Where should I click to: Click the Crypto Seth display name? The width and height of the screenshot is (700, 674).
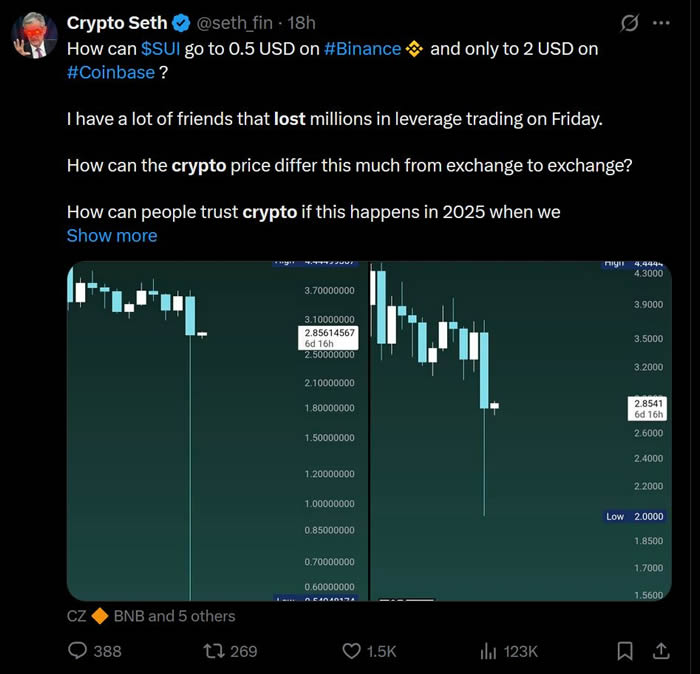(x=117, y=23)
